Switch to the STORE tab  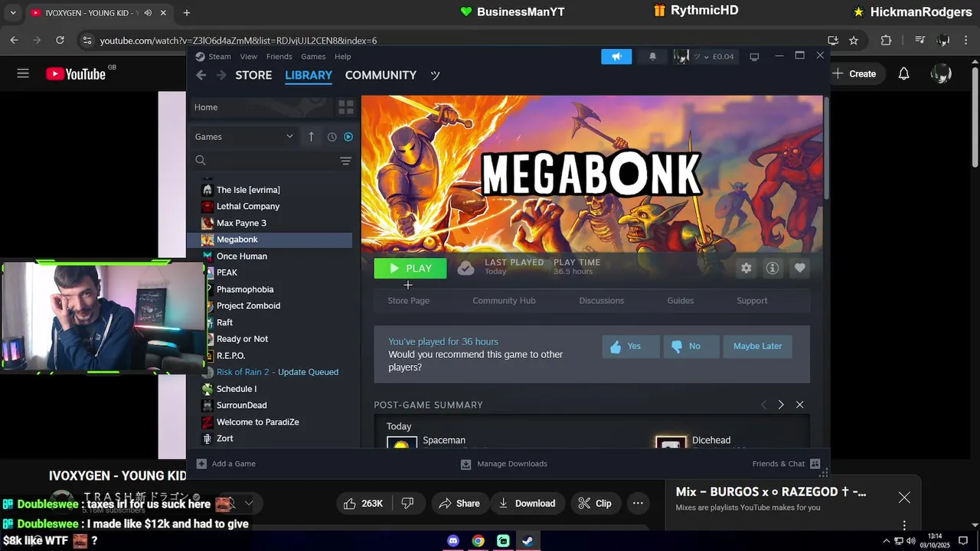point(253,75)
